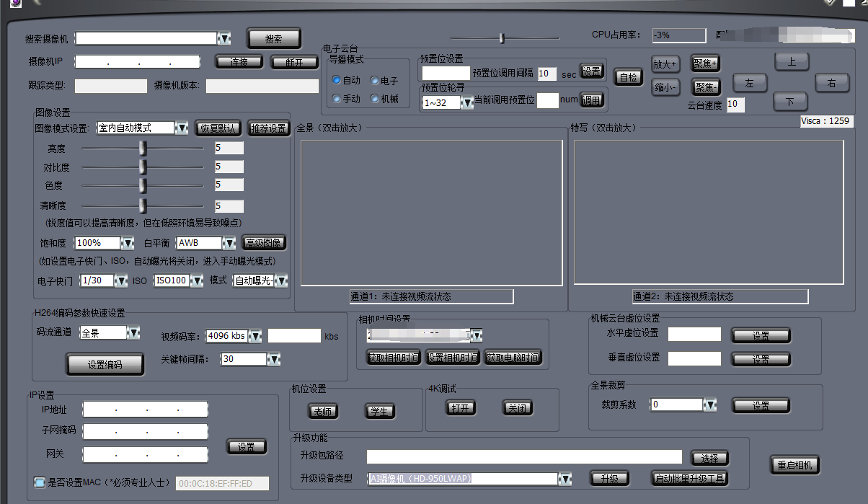
Task: Select the 手动 radio button
Action: [337, 99]
